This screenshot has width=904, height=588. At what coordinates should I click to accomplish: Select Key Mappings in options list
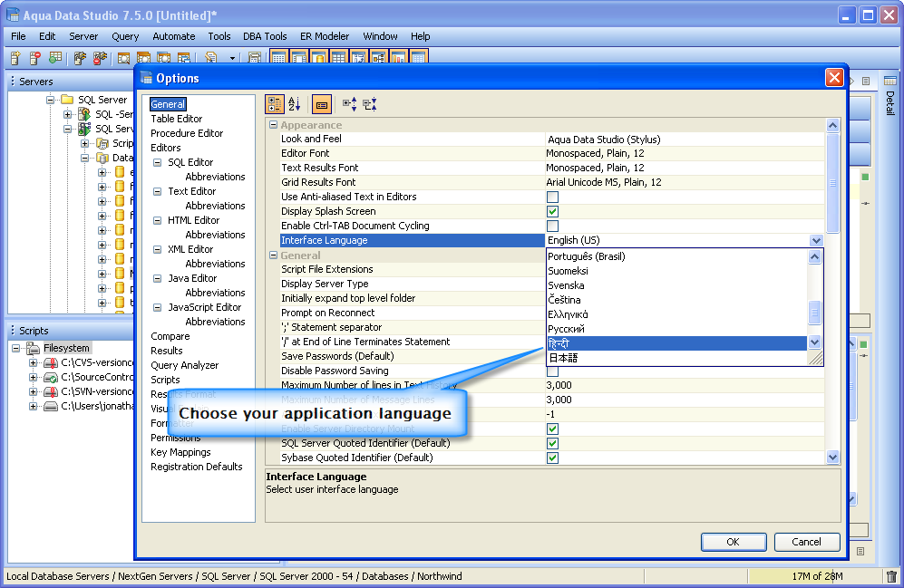click(x=180, y=452)
